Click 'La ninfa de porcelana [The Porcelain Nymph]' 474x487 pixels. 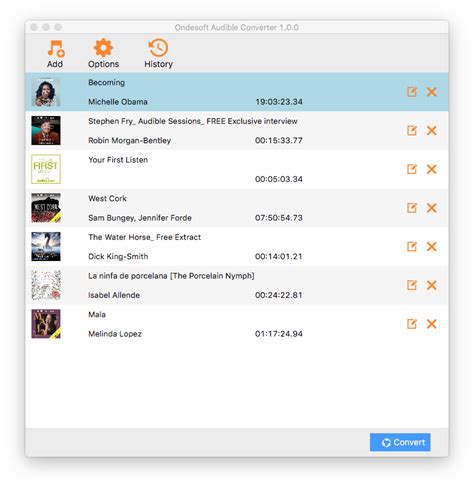pos(171,276)
